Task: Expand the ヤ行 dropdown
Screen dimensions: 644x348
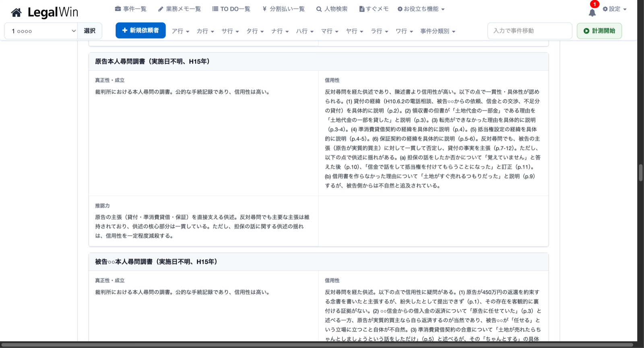Action: click(355, 31)
